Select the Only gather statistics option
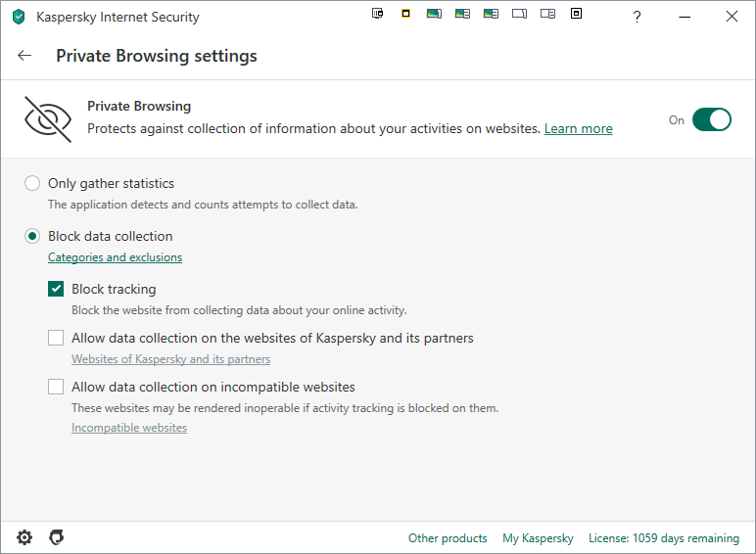 pos(33,183)
